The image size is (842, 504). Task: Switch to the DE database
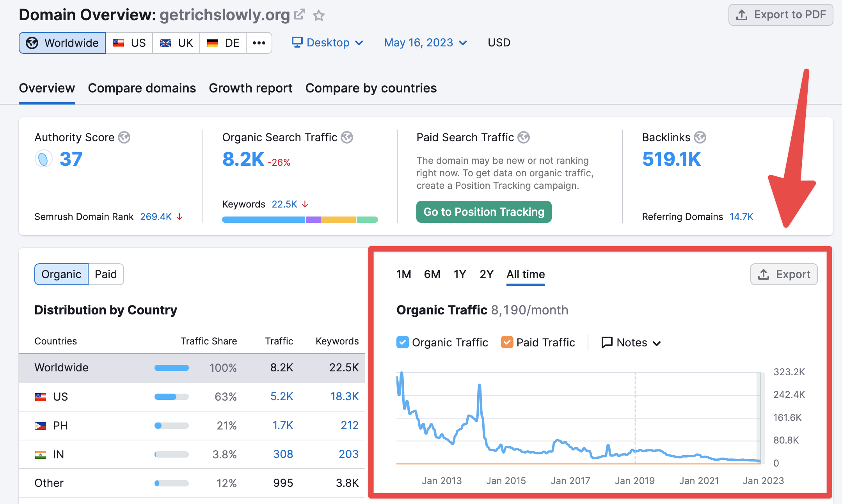pyautogui.click(x=223, y=43)
